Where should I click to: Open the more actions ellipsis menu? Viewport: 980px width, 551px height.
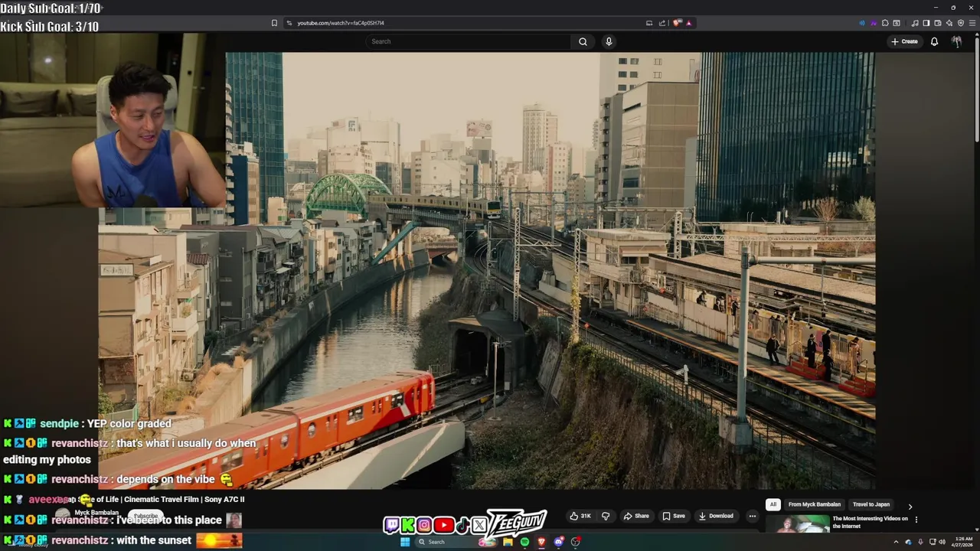point(752,516)
